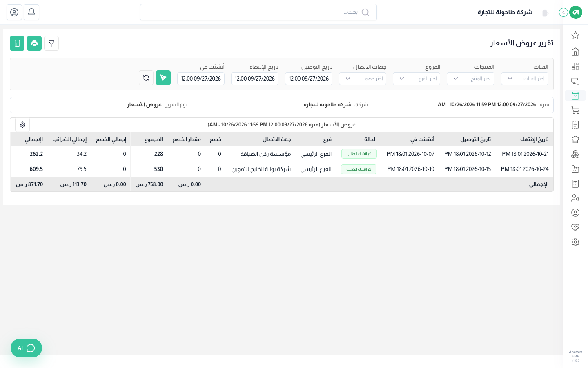Open the table column settings gear
Image resolution: width=588 pixels, height=368 pixels.
tap(22, 125)
